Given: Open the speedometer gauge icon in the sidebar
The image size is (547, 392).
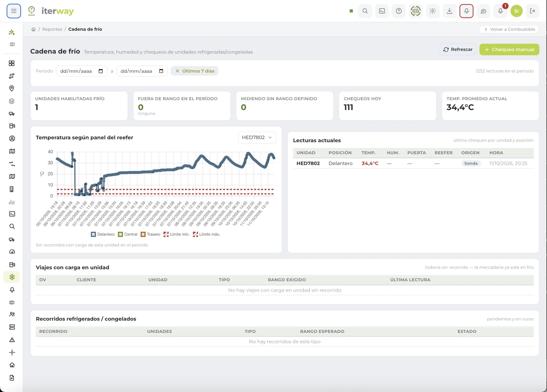Looking at the screenshot, I should pyautogui.click(x=12, y=252).
